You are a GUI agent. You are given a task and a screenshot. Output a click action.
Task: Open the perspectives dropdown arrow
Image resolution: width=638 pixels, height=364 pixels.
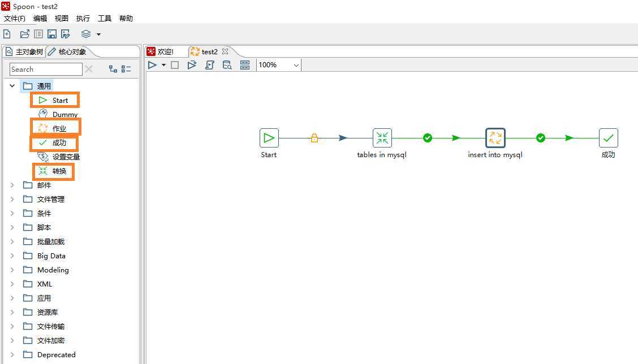98,34
